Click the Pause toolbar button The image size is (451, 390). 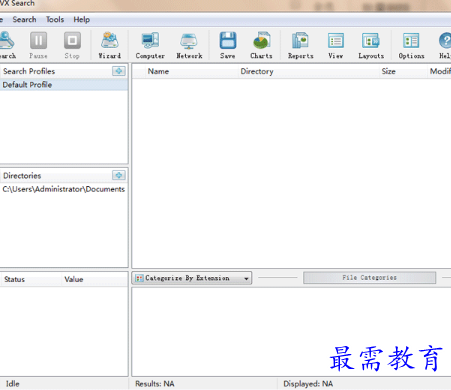[38, 45]
